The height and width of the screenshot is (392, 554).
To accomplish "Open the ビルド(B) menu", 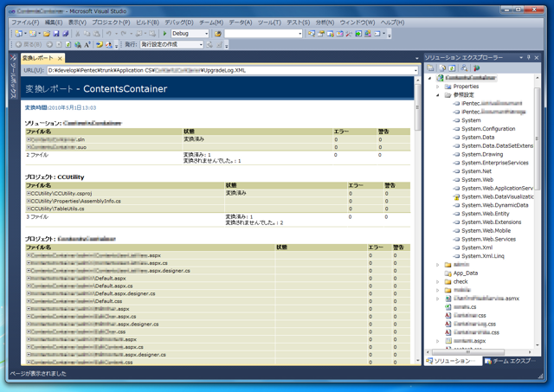I will [147, 22].
